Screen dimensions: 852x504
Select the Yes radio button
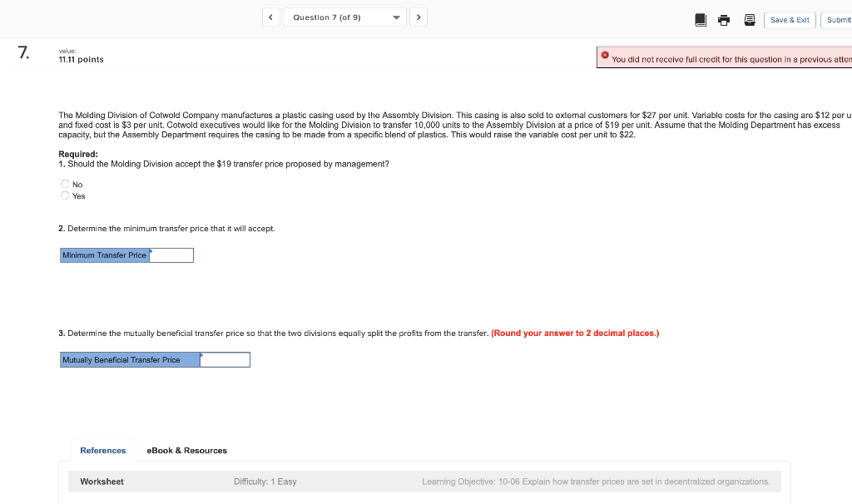(65, 195)
